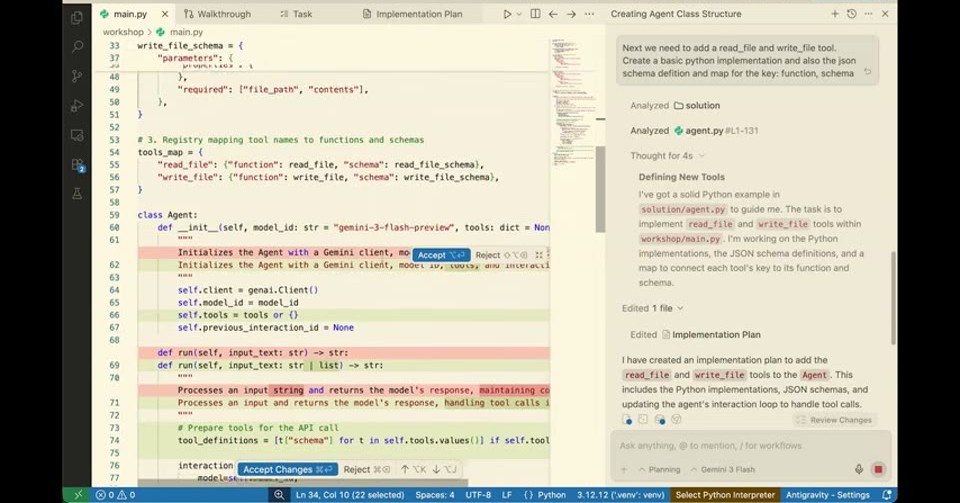Screen dimensions: 960x503
Task: Open the Search icon in activity bar
Action: point(77,47)
